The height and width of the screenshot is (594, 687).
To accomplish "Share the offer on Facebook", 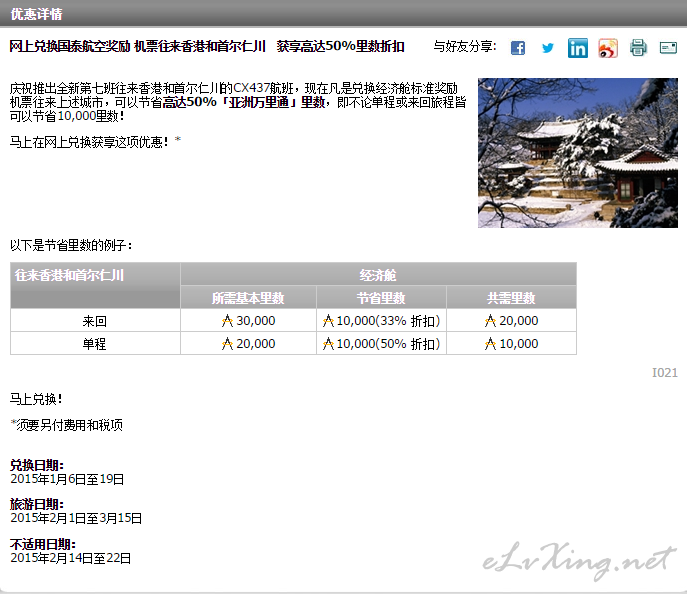I will [x=518, y=48].
